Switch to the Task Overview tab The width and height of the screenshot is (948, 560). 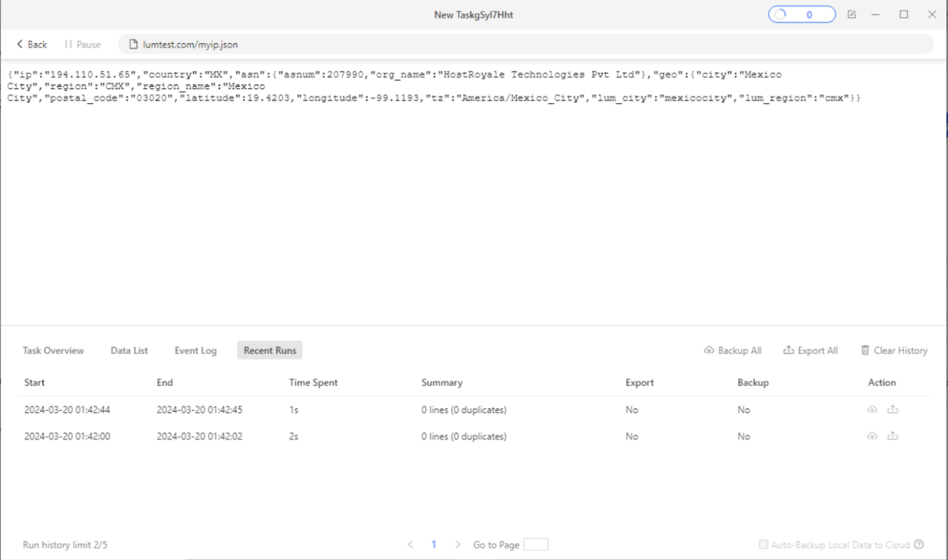(53, 350)
